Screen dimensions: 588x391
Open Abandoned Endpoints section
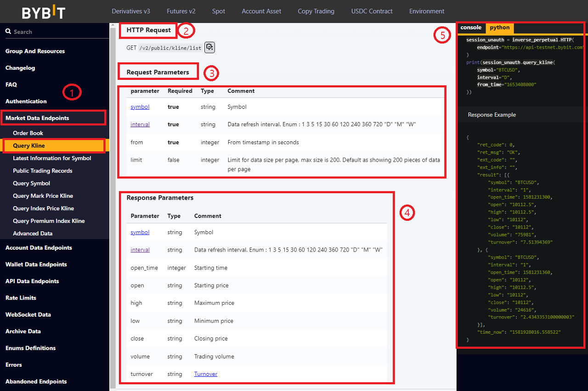[x=36, y=381]
